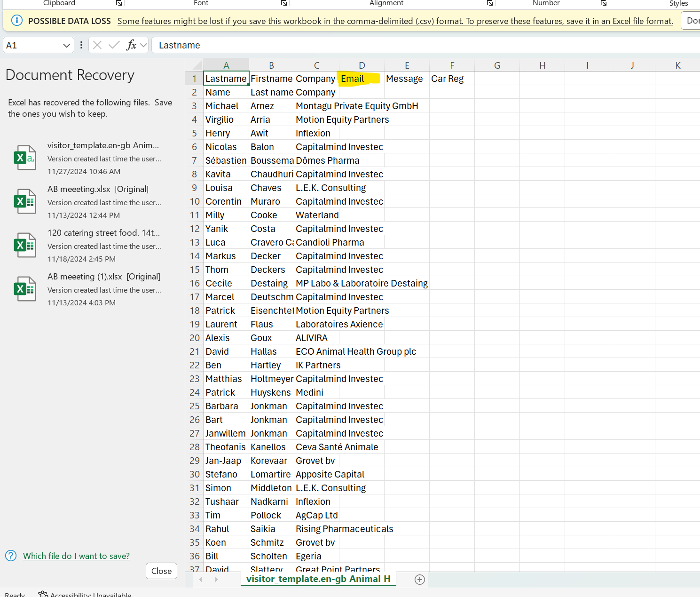The image size is (700, 597).
Task: Click the information icon in data loss bar
Action: pyautogui.click(x=16, y=21)
